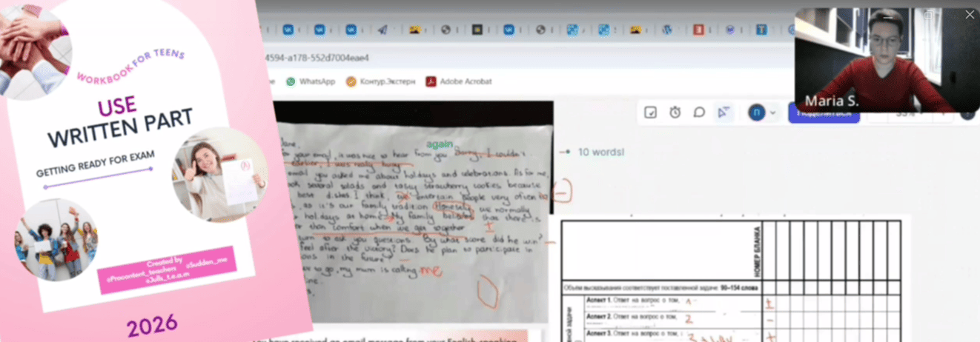Switch to the Telegram paper-plane tab
The width and height of the screenshot is (980, 342).
[383, 30]
